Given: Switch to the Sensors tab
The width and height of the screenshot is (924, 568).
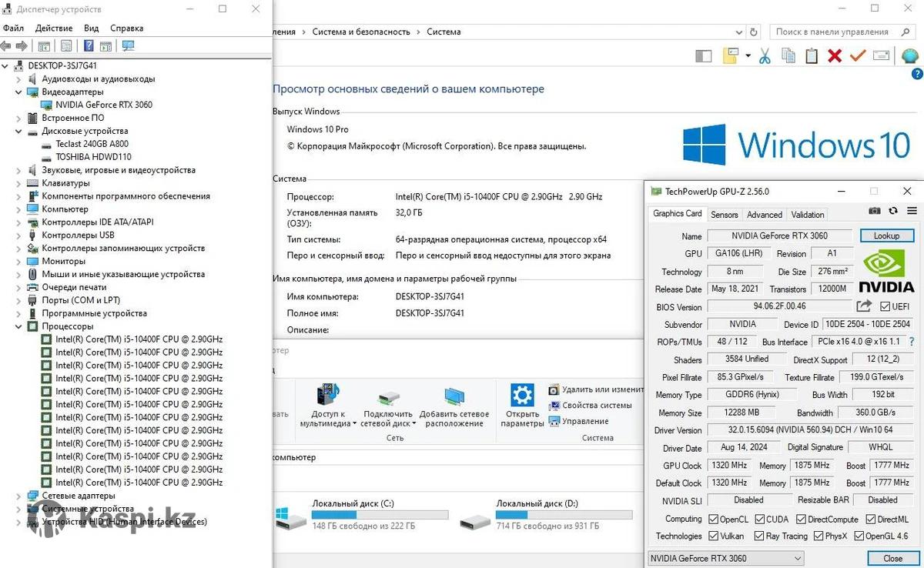Looking at the screenshot, I should pyautogui.click(x=724, y=215).
